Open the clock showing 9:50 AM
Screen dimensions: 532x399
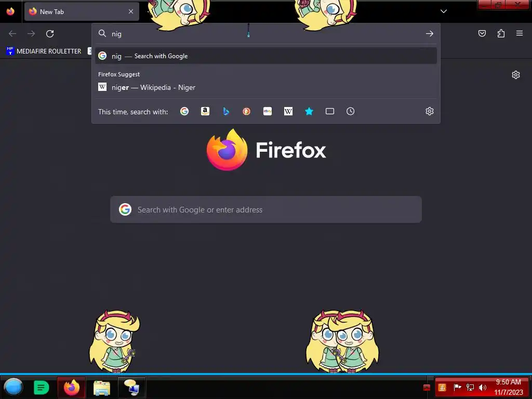[x=508, y=387]
